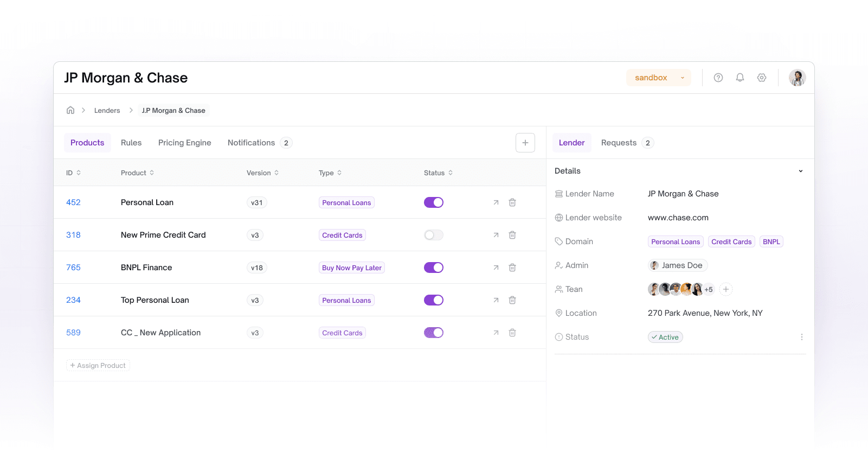This screenshot has height=452, width=868.
Task: Click the BNPL Finance product name
Action: 146,268
